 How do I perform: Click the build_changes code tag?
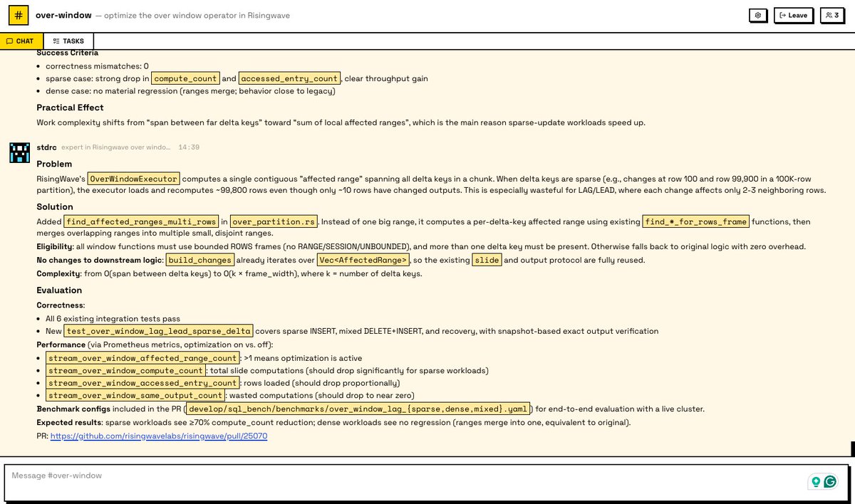pos(199,260)
